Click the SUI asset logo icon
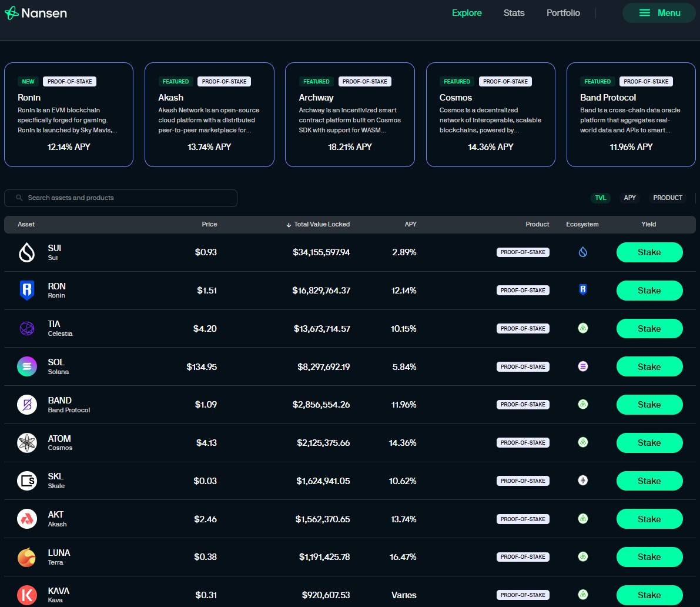The width and height of the screenshot is (700, 607). click(x=27, y=252)
